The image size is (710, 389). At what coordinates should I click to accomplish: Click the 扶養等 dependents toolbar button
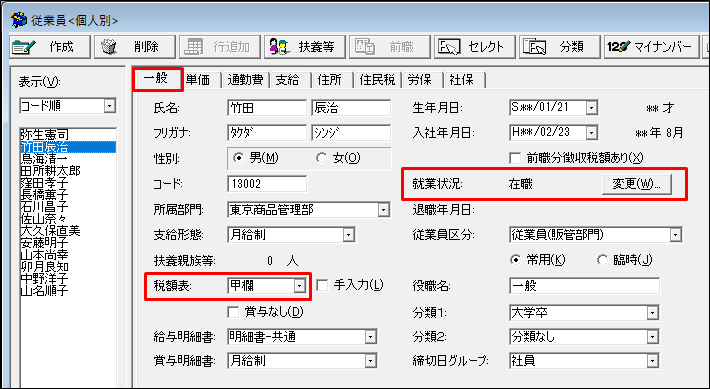[305, 47]
